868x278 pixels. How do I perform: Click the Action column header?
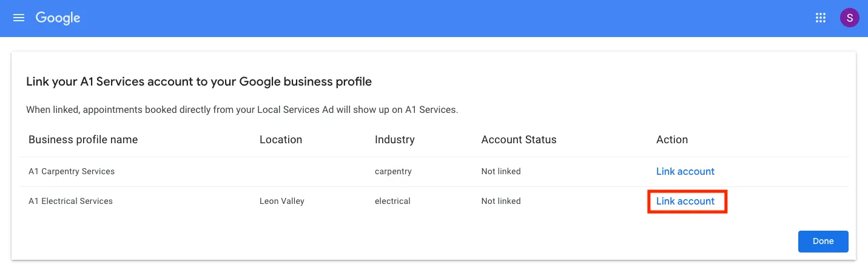click(672, 140)
